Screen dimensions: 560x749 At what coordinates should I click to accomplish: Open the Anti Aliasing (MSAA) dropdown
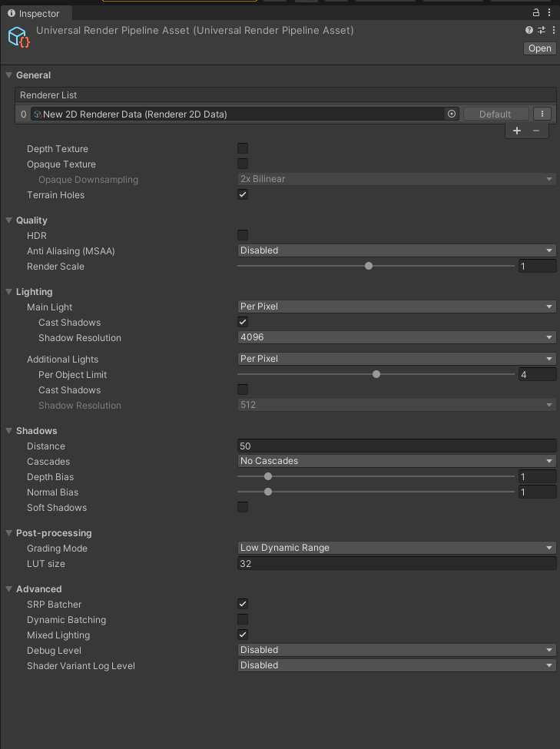tap(396, 250)
